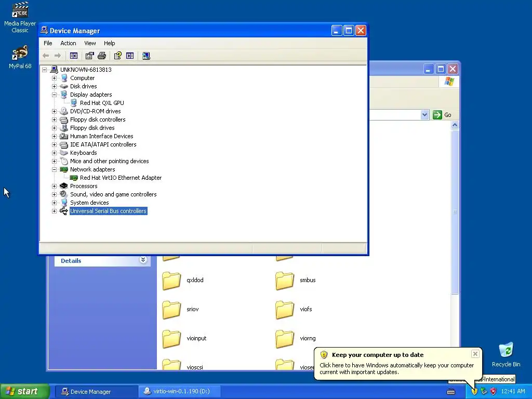Click the Print toolbar icon

point(102,56)
